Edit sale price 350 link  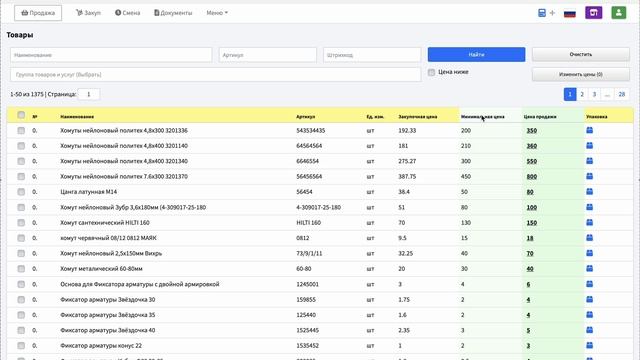click(531, 131)
